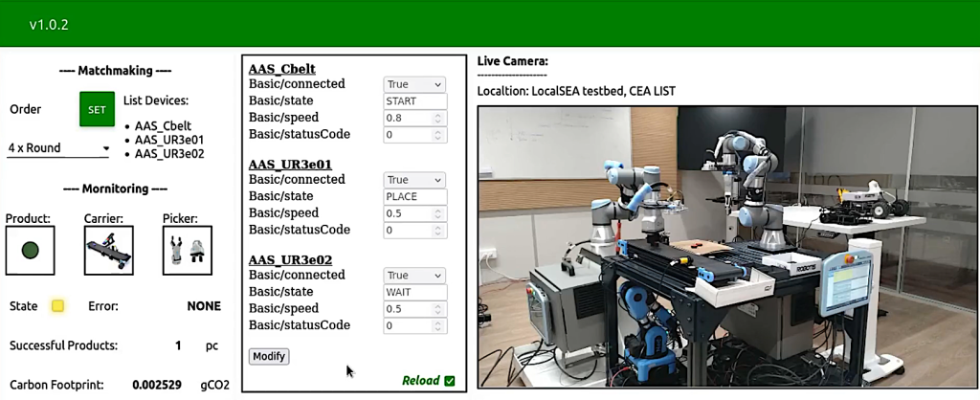The width and height of the screenshot is (980, 400).
Task: Click AAS_Cbelt Basic/state field showing START
Action: (414, 101)
